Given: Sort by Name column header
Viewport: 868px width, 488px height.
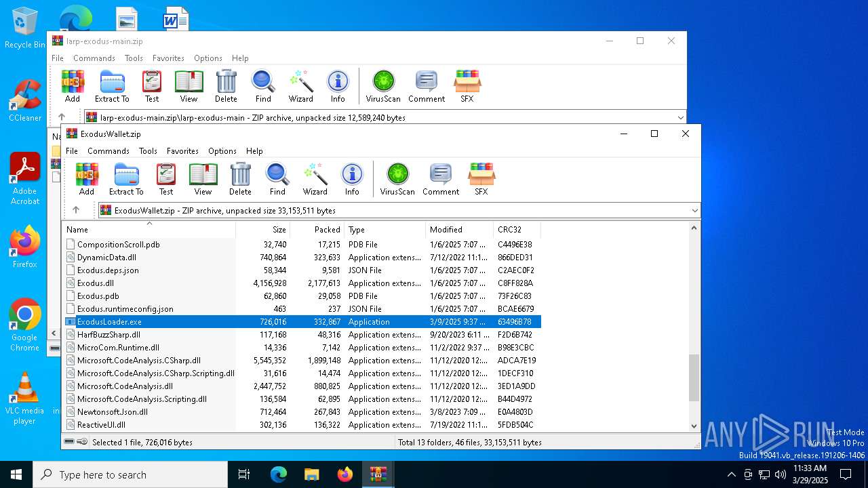Looking at the screenshot, I should pyautogui.click(x=149, y=229).
